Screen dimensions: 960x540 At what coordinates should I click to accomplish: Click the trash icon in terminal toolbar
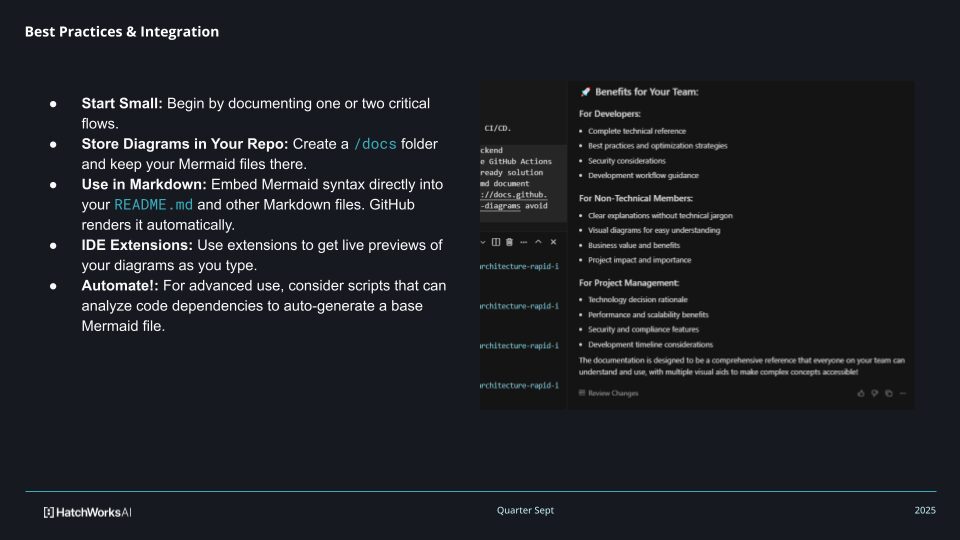(509, 242)
